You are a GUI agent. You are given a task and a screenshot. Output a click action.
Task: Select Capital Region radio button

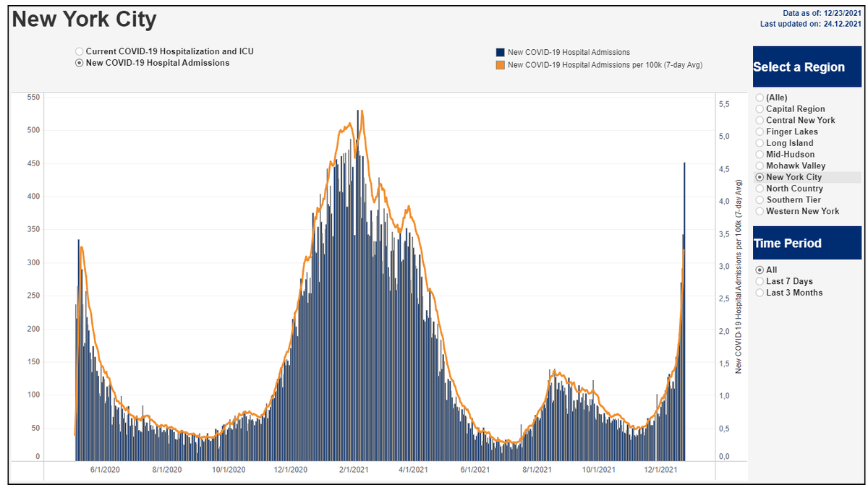click(x=759, y=109)
